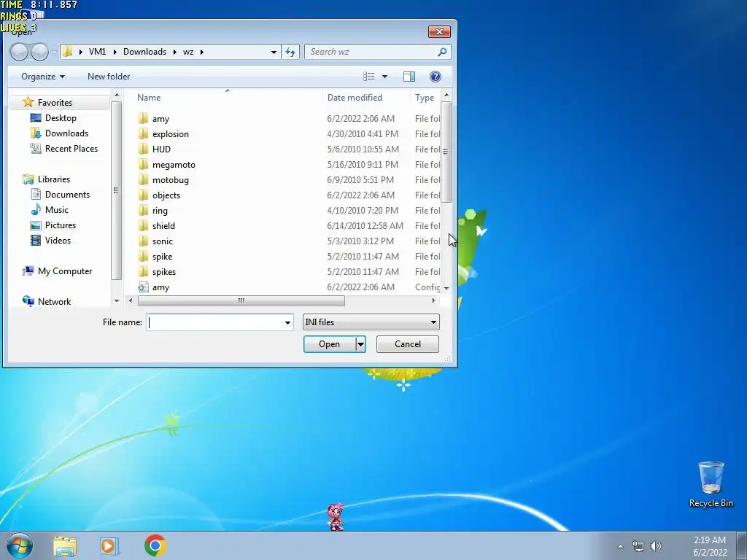This screenshot has height=560, width=747.
Task: Click the file list scroll down arrow
Action: (x=446, y=288)
